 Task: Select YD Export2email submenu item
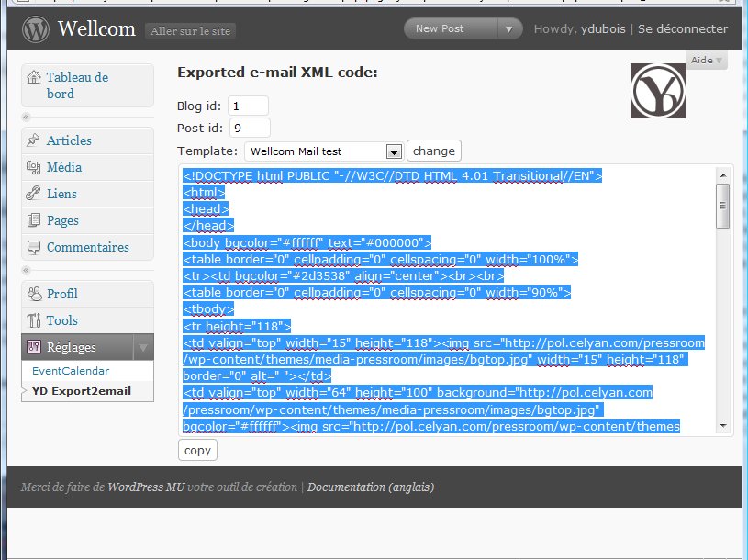click(x=82, y=391)
